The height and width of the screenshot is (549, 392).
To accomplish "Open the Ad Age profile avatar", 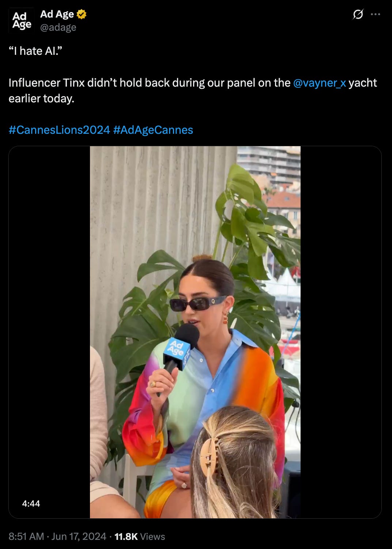I will (x=21, y=20).
